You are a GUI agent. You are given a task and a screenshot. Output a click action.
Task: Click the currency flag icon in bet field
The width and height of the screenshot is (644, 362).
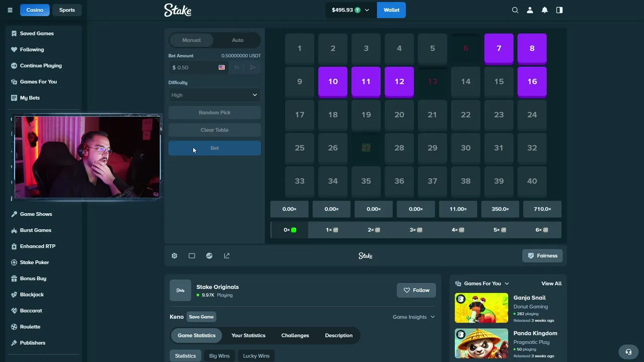[221, 67]
